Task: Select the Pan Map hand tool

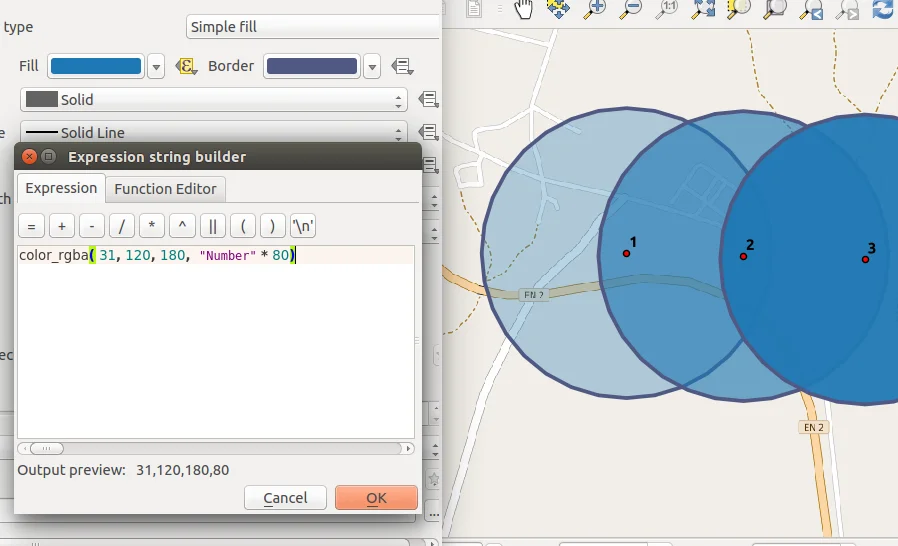Action: (x=524, y=10)
